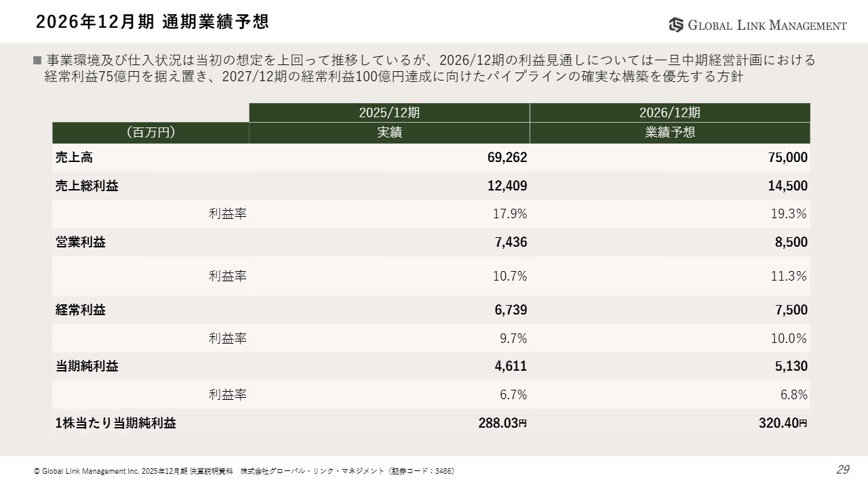Select the 320.40円 EPS forecast value
The height and width of the screenshot is (488, 868).
point(783,423)
